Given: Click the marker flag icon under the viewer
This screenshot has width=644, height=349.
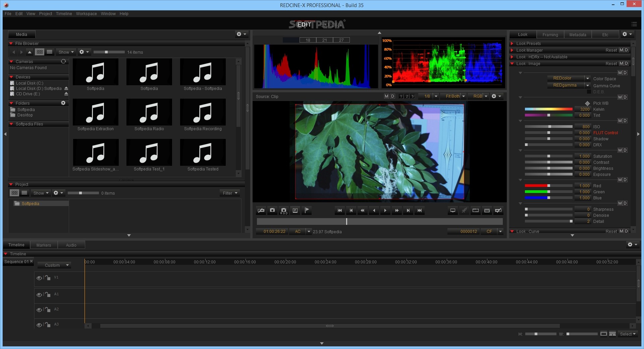Looking at the screenshot, I should tap(307, 210).
